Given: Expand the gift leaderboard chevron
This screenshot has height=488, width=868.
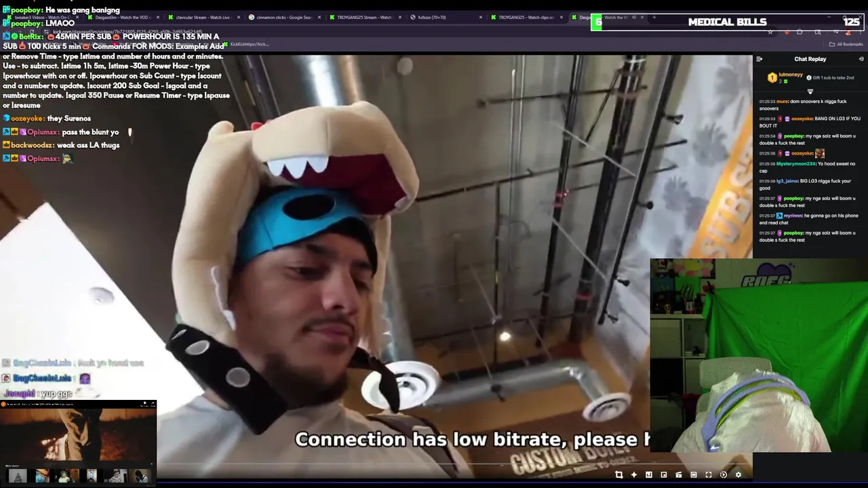Looking at the screenshot, I should point(810,91).
